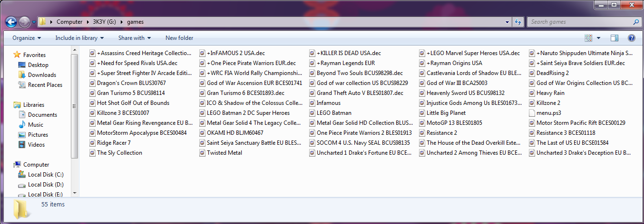Select the +KILLER IS DEAD USA.dec file icon
Image resolution: width=644 pixels, height=224 pixels.
tap(312, 53)
